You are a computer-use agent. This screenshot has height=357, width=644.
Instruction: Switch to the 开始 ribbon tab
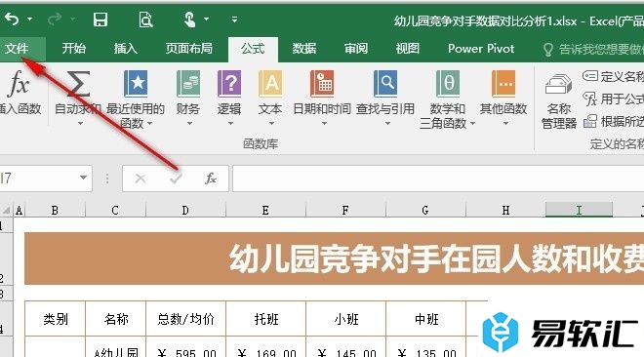coord(74,49)
